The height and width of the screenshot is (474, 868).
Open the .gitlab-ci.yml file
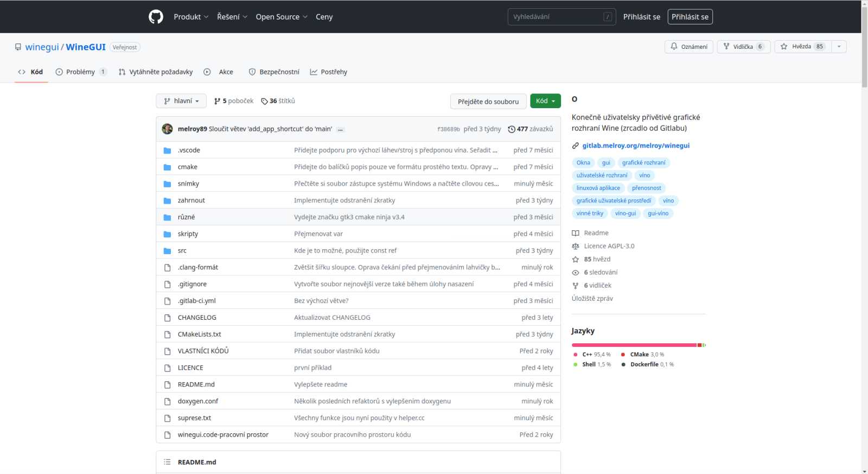pos(196,301)
